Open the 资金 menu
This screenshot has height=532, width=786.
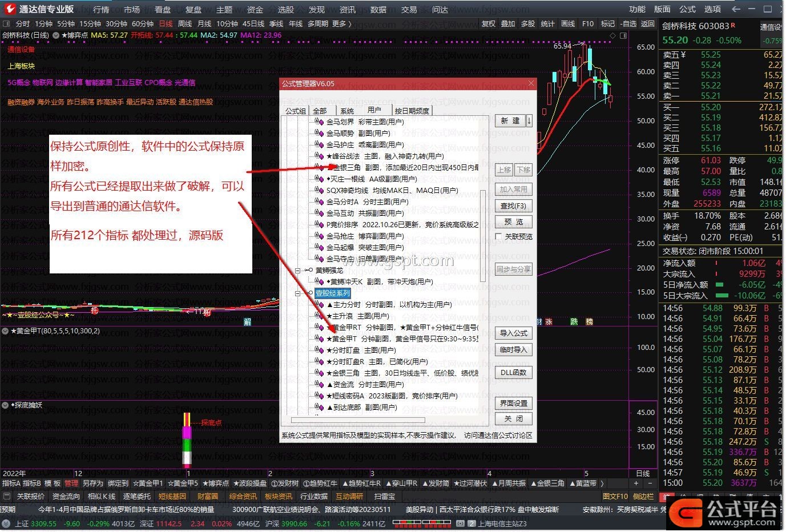255,9
